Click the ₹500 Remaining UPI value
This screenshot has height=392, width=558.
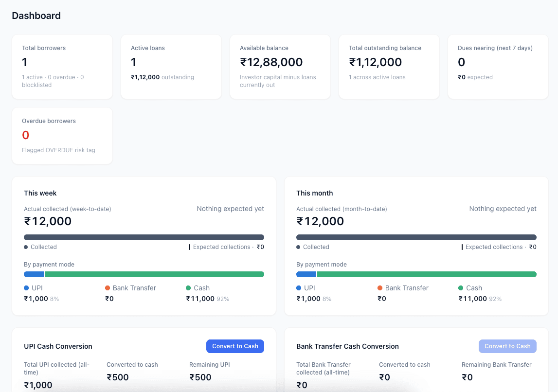[x=200, y=377]
